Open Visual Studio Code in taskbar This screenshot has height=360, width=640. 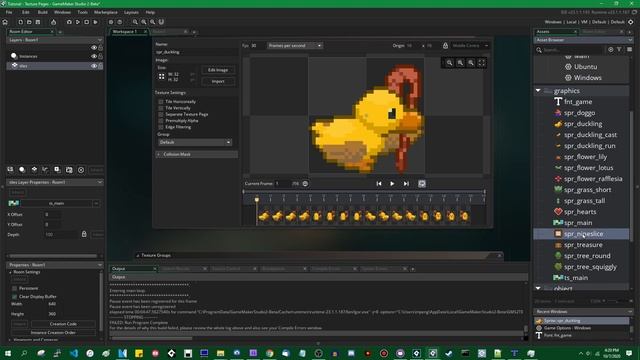74,353
